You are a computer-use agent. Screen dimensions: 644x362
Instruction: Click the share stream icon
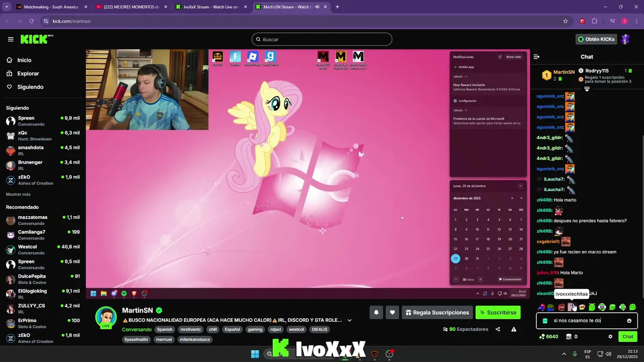[x=498, y=329]
